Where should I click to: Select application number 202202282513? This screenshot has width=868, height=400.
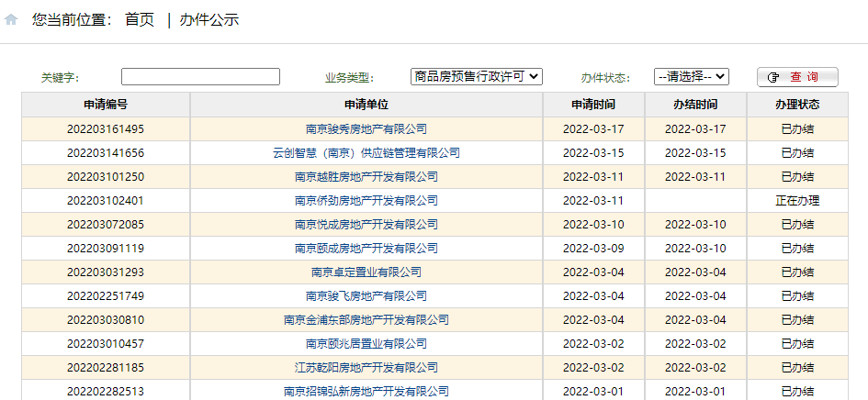pos(106,391)
